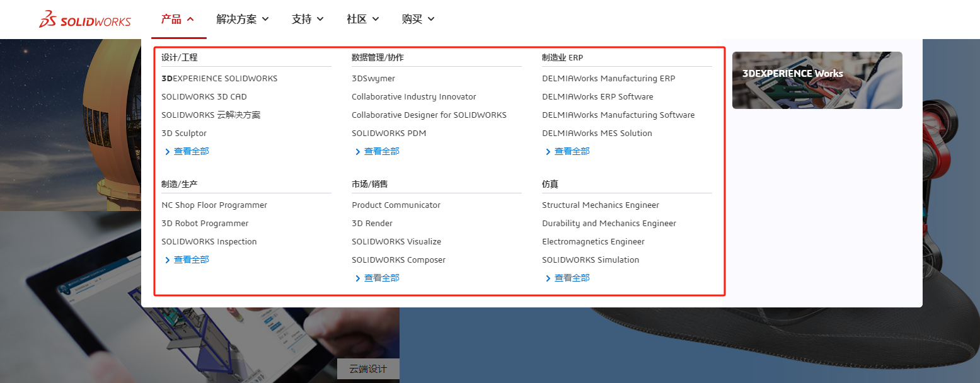View all under 设计/工程
This screenshot has width=980, height=383.
[x=191, y=151]
